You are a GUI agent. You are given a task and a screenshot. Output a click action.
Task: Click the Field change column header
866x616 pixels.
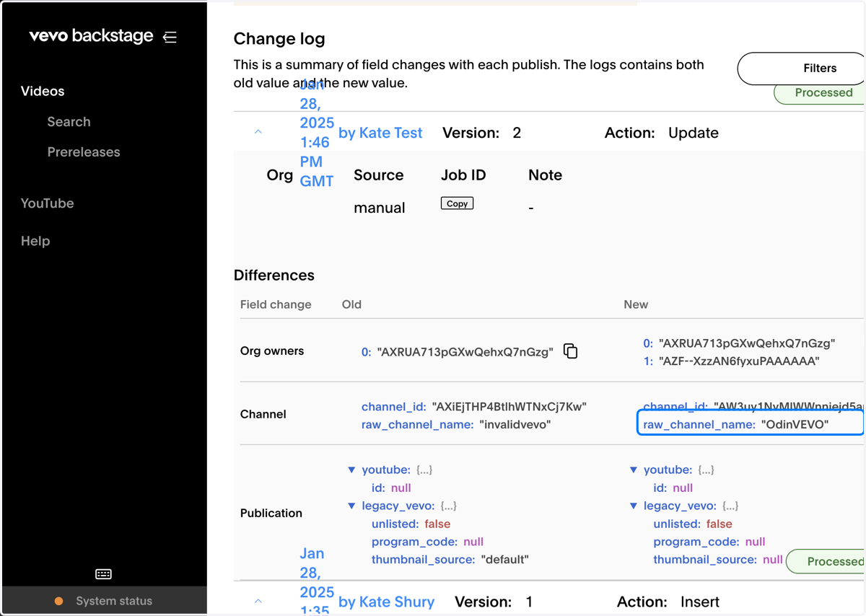276,304
